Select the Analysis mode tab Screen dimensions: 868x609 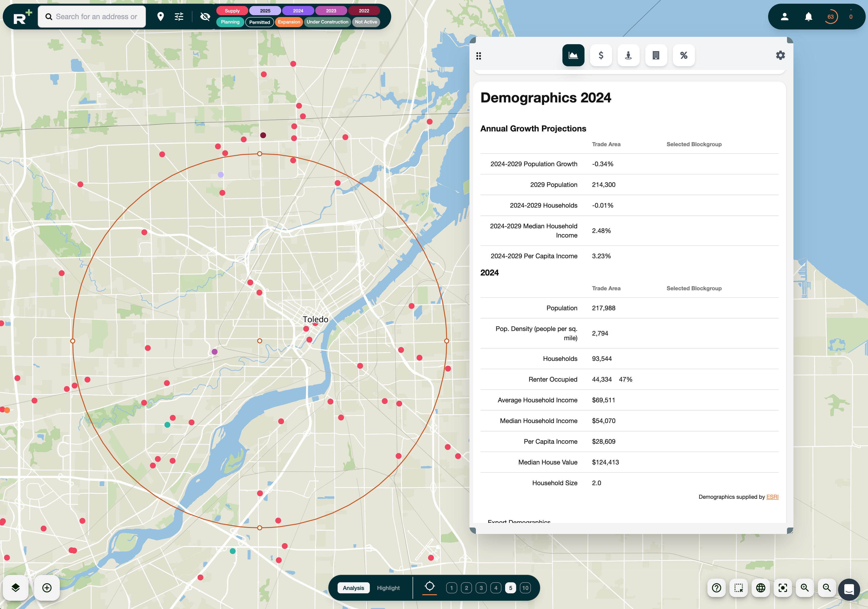[x=353, y=588]
